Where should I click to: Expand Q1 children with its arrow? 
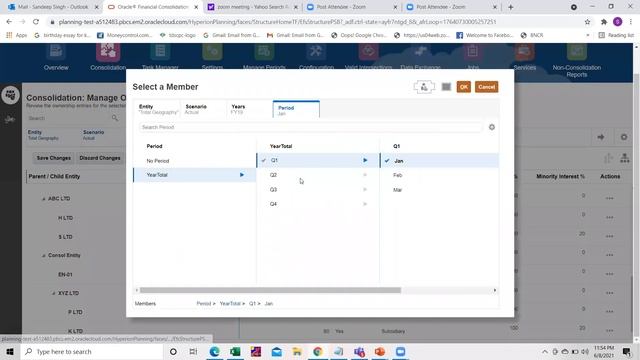tap(365, 160)
